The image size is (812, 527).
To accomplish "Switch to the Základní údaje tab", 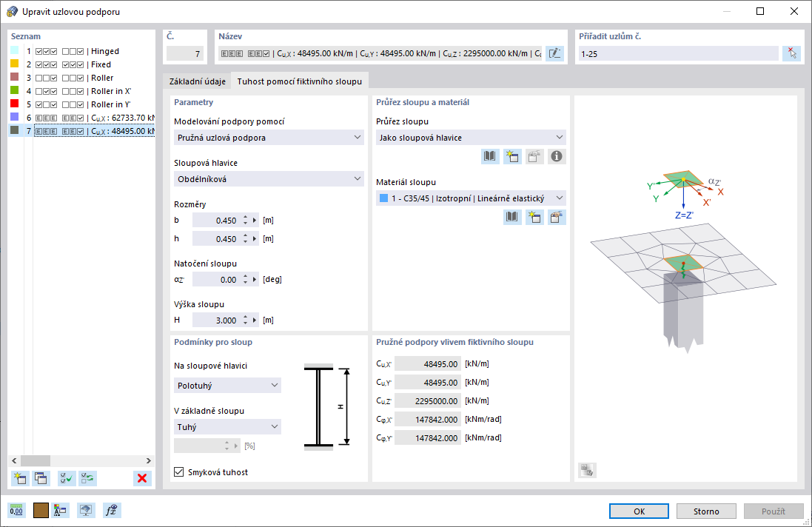I will pyautogui.click(x=198, y=81).
